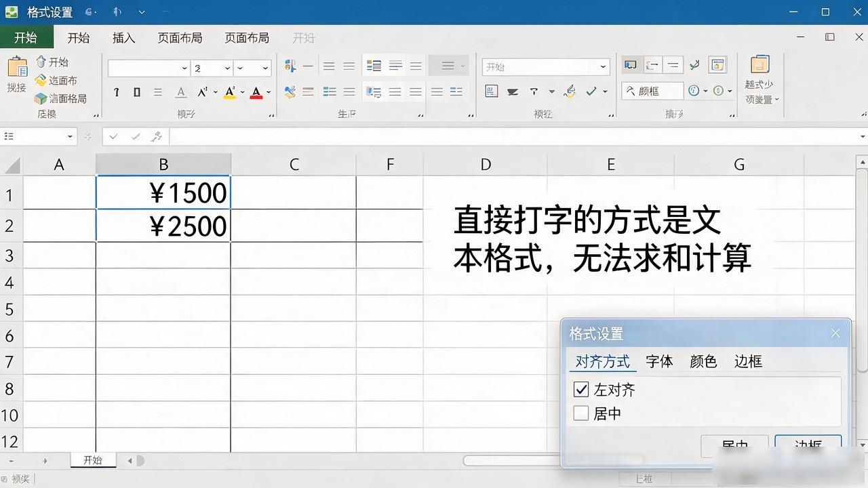Select column E header

610,164
